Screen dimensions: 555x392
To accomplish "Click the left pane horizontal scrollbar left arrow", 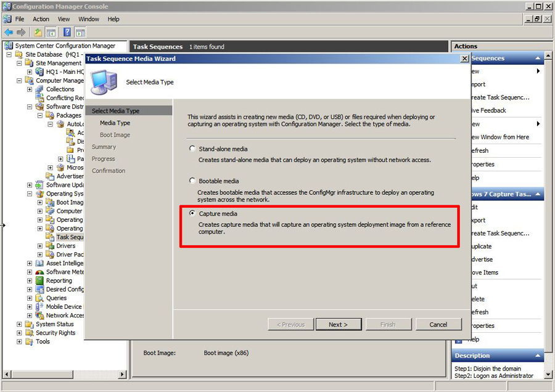I will 7,374.
